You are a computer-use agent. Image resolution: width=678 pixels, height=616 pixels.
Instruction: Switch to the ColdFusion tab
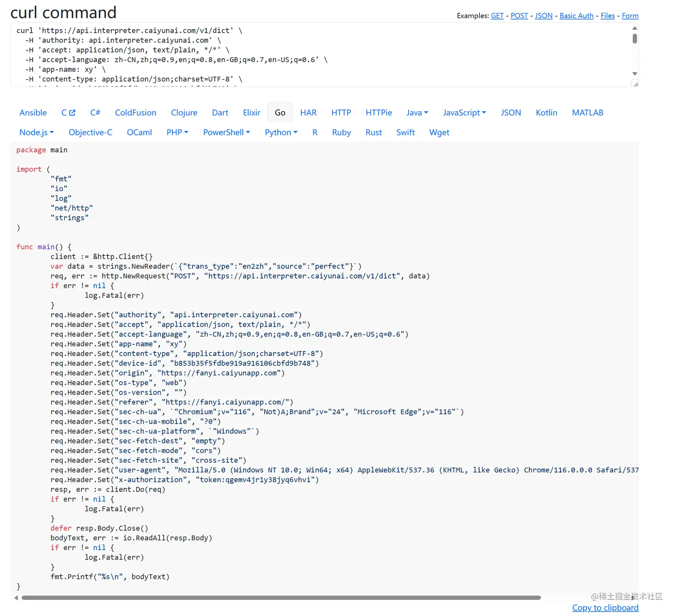[x=135, y=113]
